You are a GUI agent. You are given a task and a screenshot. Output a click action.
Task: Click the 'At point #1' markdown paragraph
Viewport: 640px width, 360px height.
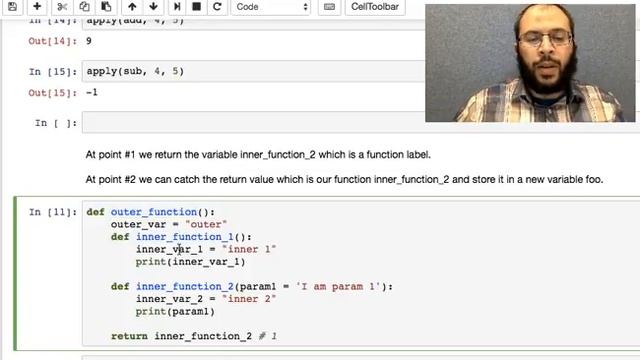tap(258, 155)
